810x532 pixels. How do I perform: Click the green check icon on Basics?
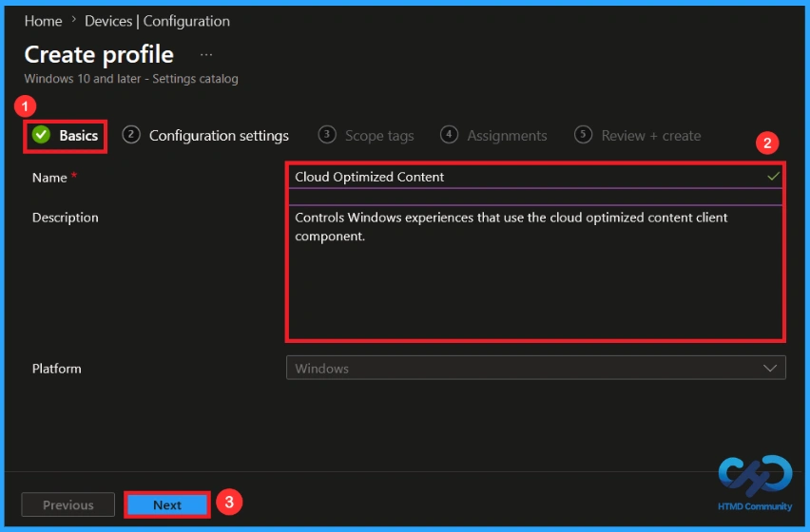tap(41, 135)
